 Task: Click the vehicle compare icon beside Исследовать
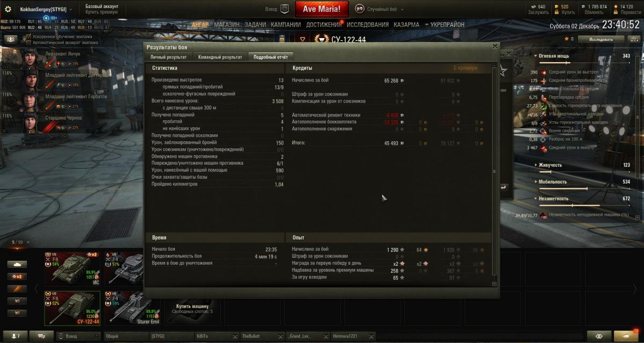point(633,39)
